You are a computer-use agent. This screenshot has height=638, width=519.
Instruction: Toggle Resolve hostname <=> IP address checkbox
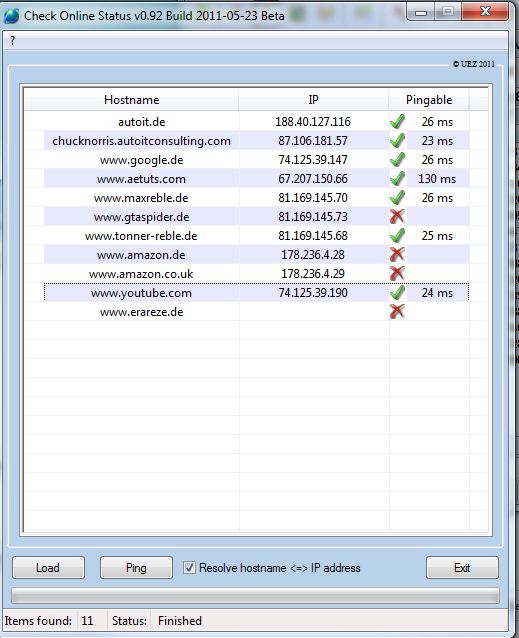point(189,567)
